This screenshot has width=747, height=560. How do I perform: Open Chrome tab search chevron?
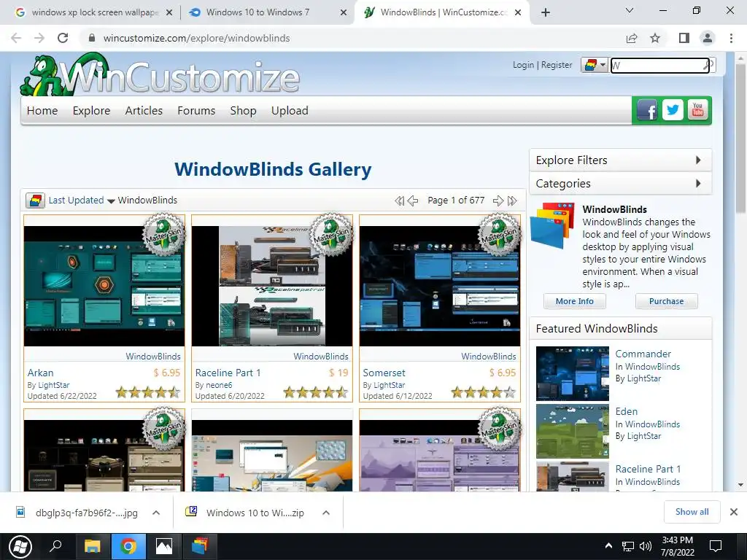(x=630, y=10)
